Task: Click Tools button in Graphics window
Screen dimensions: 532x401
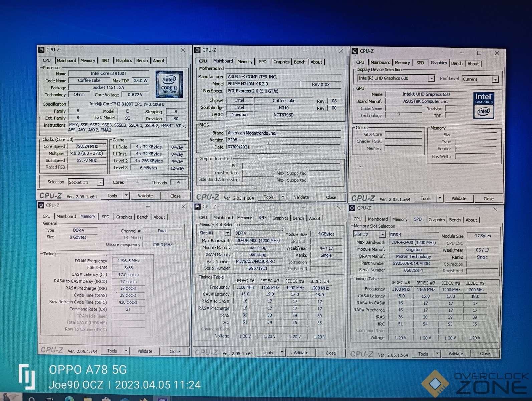Action: pos(426,198)
